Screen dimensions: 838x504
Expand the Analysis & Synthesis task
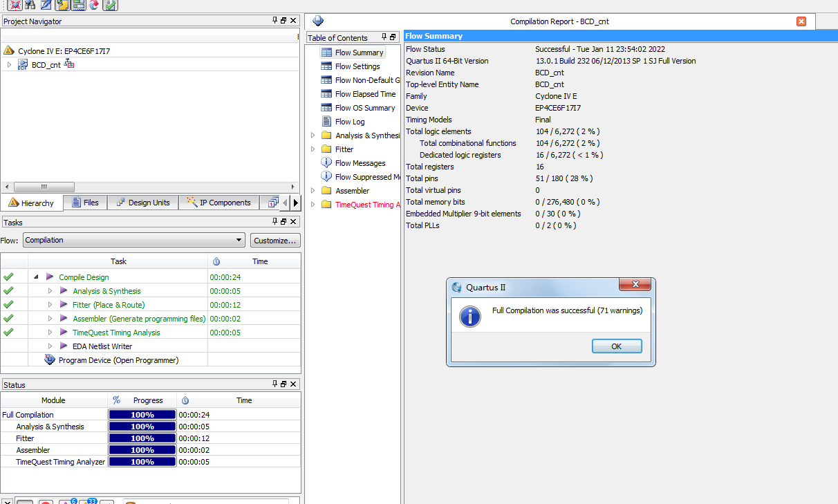50,290
